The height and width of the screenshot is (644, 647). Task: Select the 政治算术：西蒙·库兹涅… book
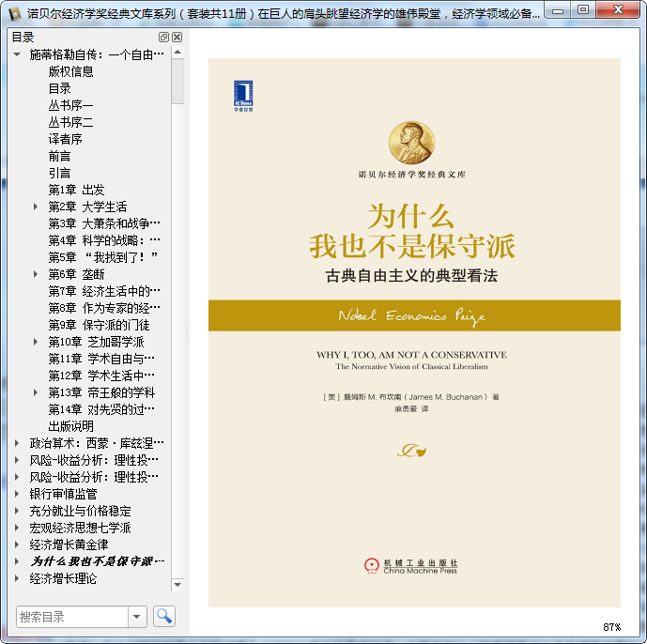[97, 443]
